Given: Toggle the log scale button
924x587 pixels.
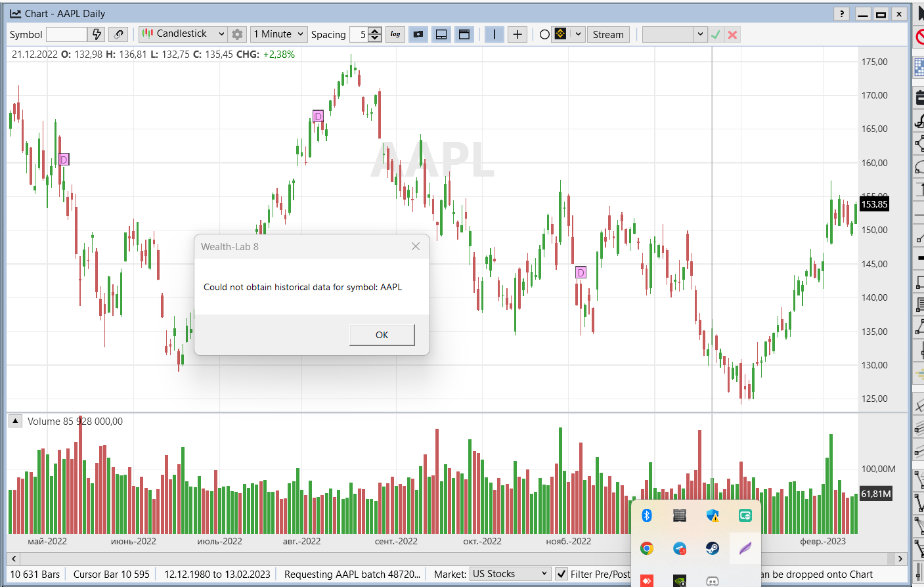Looking at the screenshot, I should pyautogui.click(x=395, y=34).
